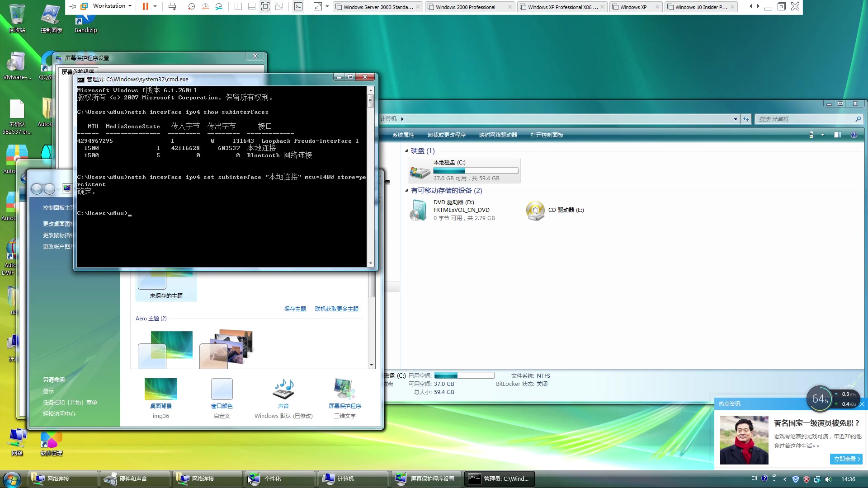Open the VMware console view icon
Viewport: 868px width, 488px height.
pyautogui.click(x=298, y=6)
